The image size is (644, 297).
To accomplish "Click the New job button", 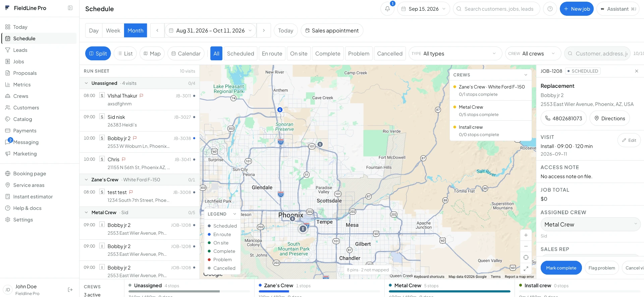I will pyautogui.click(x=577, y=9).
